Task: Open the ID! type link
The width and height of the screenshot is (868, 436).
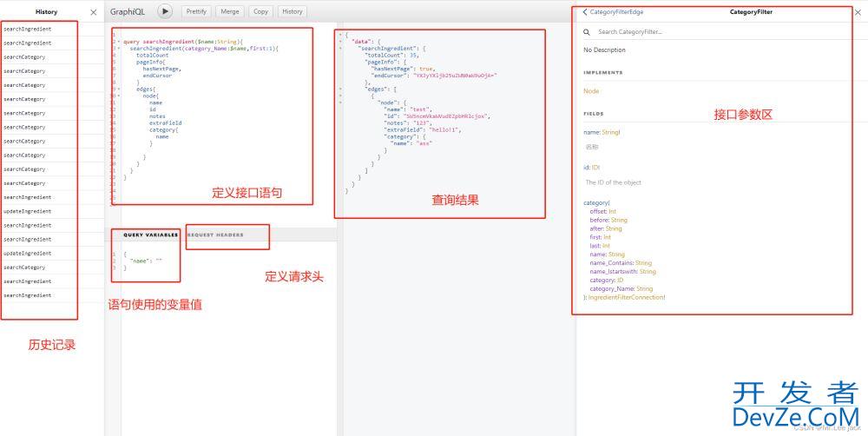Action: click(x=595, y=168)
